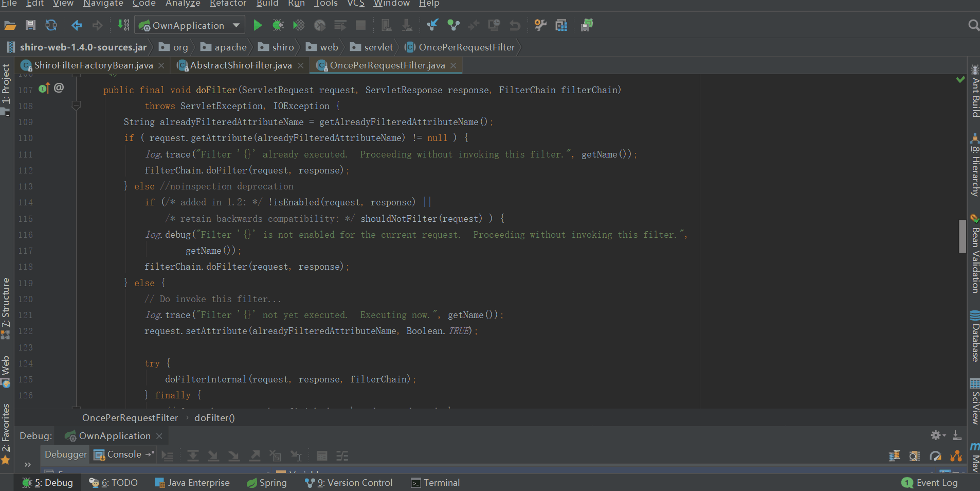Open debug panel settings gear

pos(937,435)
